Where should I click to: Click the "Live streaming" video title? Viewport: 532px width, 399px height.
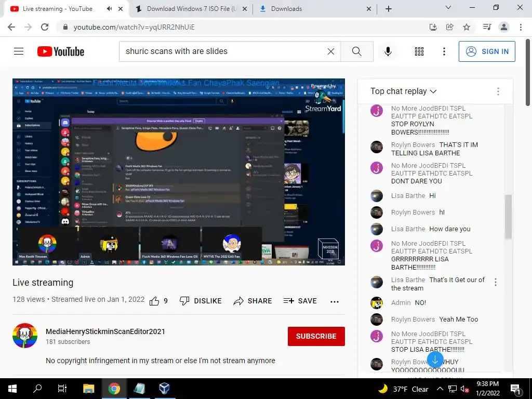coord(43,283)
